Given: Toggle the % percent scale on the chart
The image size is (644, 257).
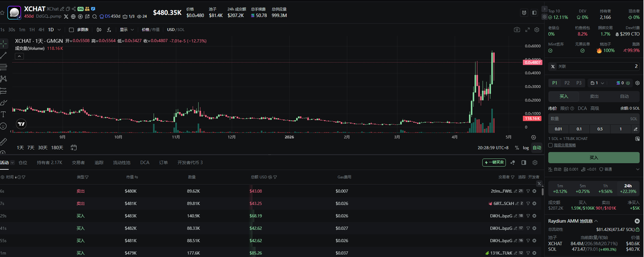Looking at the screenshot, I should click(x=517, y=148).
